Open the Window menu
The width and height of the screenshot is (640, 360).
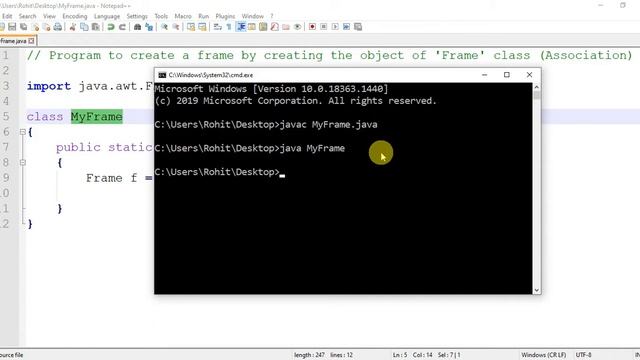pyautogui.click(x=253, y=16)
